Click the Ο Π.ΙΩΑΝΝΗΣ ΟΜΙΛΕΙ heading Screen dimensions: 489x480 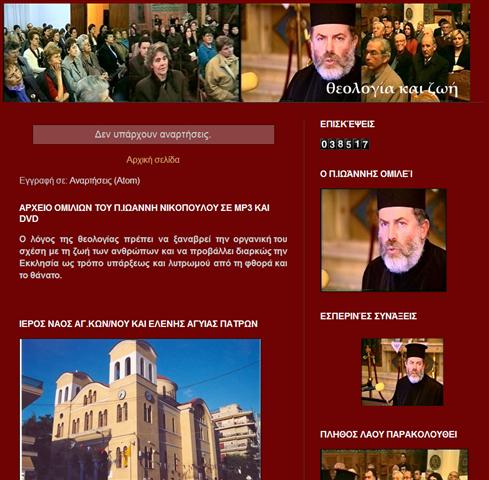(366, 174)
